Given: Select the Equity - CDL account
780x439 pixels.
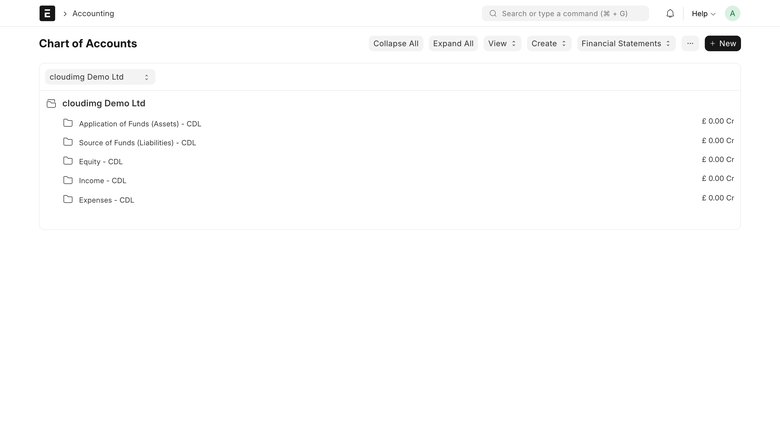Looking at the screenshot, I should tap(100, 162).
